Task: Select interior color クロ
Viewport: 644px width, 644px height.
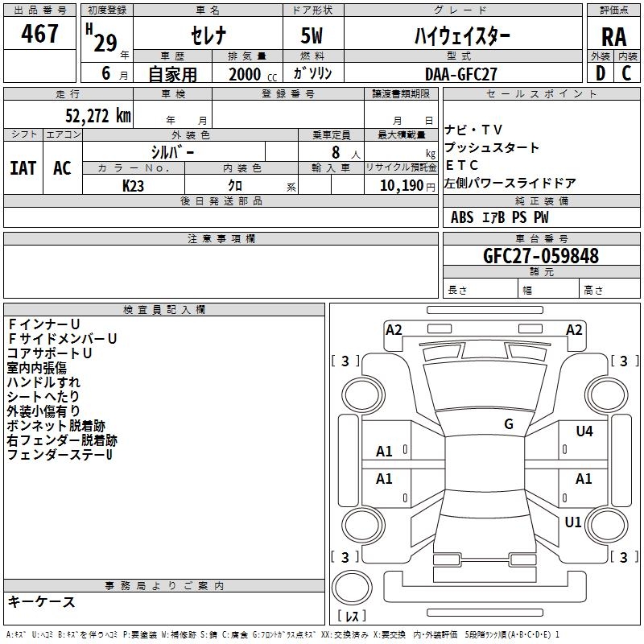Action: (x=235, y=186)
